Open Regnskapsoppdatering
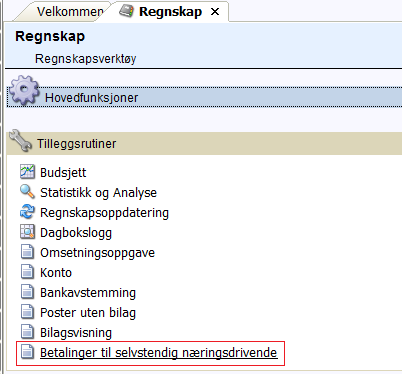Image resolution: width=402 pixels, height=374 pixels. pos(104,213)
